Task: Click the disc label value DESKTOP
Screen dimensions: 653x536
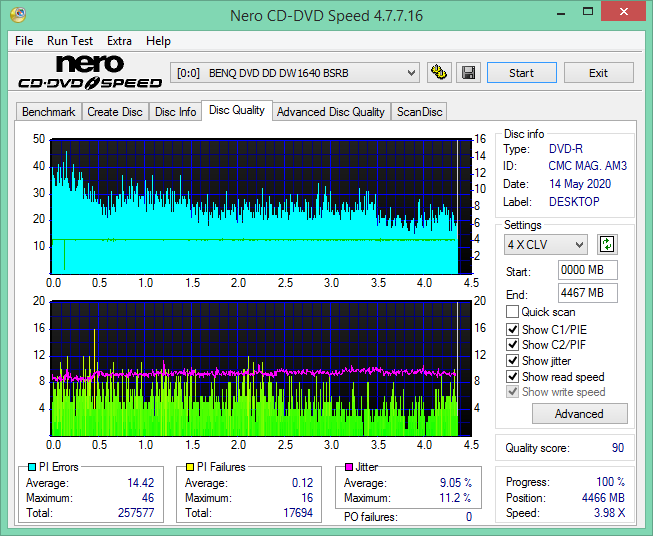Action: coord(574,202)
